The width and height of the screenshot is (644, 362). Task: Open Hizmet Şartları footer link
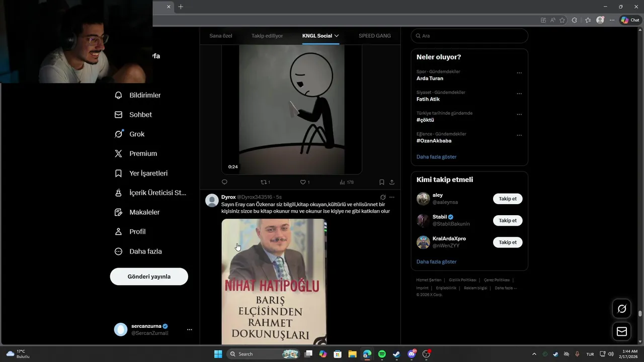[429, 280]
